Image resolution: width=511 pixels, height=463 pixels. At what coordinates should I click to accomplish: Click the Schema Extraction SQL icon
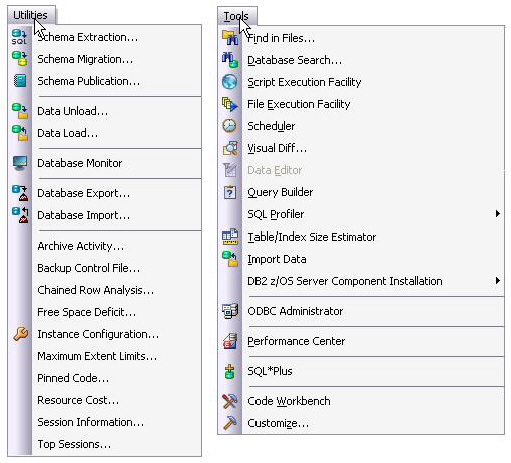(x=19, y=37)
